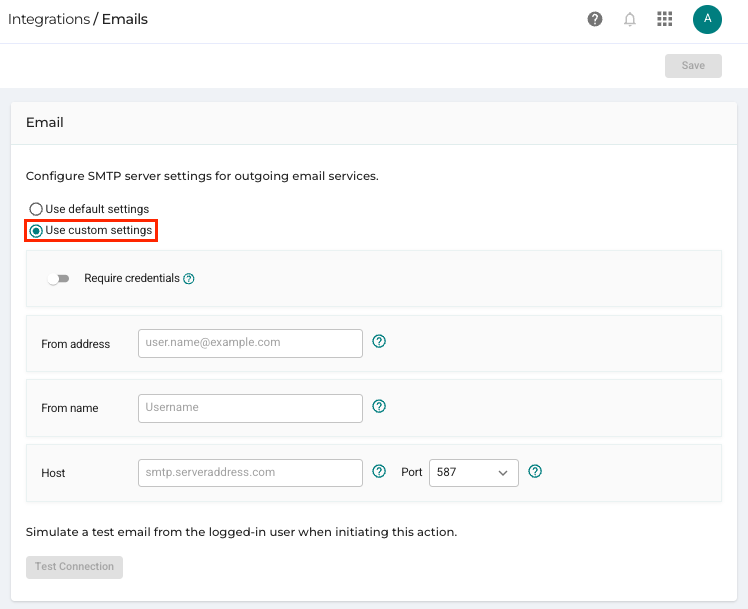Image resolution: width=748 pixels, height=609 pixels.
Task: Select Use custom settings radio
Action: point(36,231)
